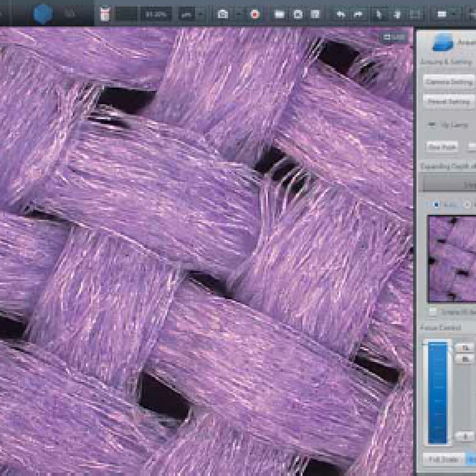
Task: Click the zoom percentage field in toolbar
Action: click(x=156, y=14)
